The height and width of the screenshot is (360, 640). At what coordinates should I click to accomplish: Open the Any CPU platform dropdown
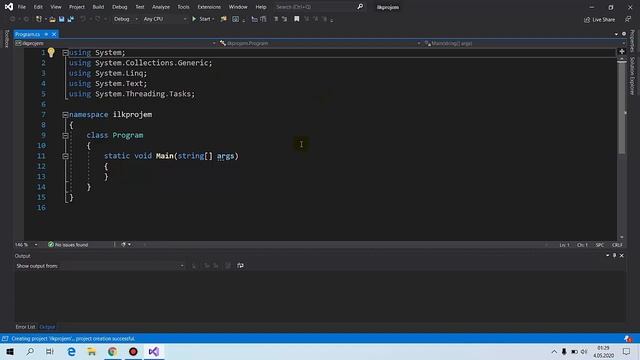point(165,19)
